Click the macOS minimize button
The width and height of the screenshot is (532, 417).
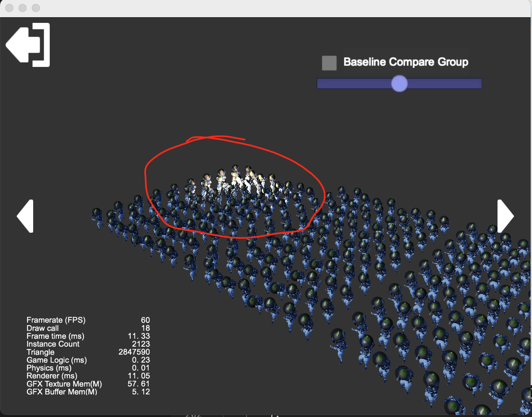[x=22, y=8]
